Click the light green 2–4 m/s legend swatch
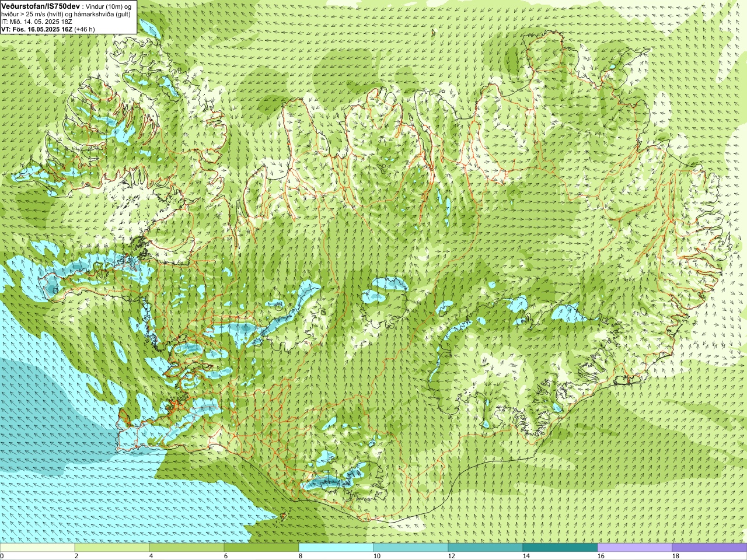The image size is (747, 560). (x=112, y=548)
